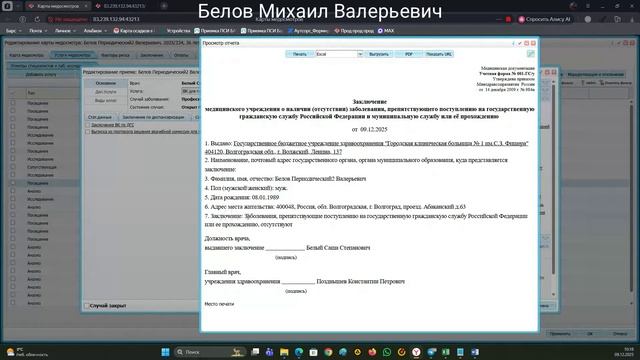Open Firefox from the taskbar
Image resolution: width=640 pixels, height=360 pixels.
pos(372,352)
